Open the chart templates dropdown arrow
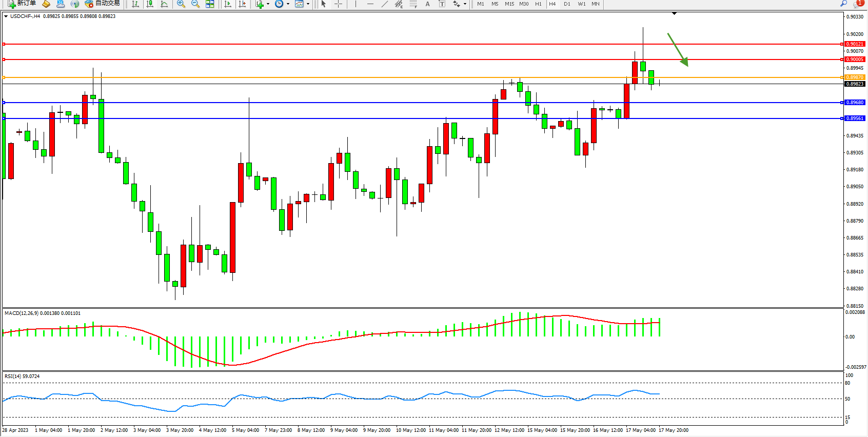 (x=308, y=4)
